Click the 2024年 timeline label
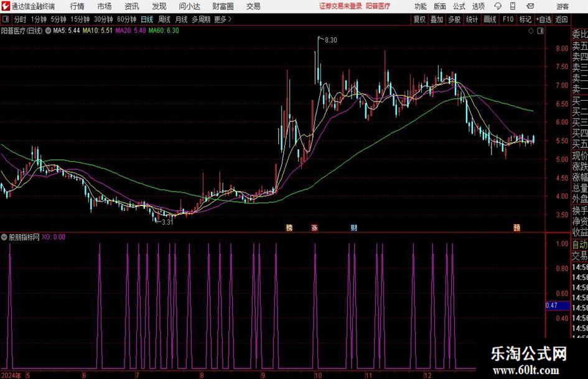Viewport: 588px width, 379px height. pyautogui.click(x=11, y=375)
